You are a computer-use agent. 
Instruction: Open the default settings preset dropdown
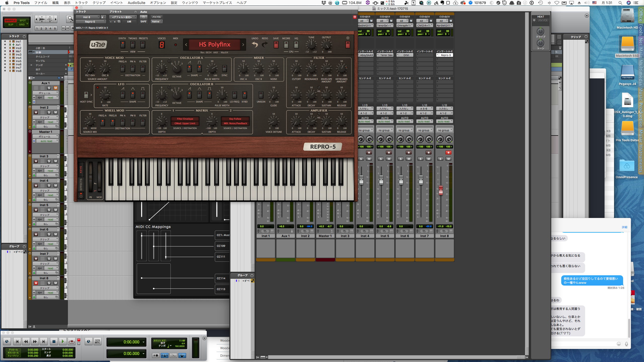(123, 17)
